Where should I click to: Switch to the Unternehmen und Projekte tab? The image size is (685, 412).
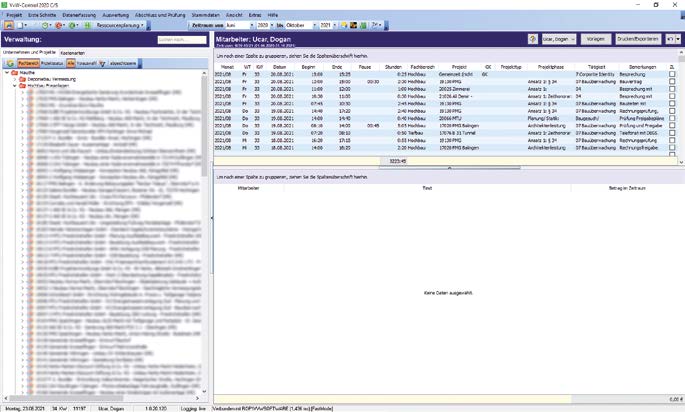tap(29, 52)
